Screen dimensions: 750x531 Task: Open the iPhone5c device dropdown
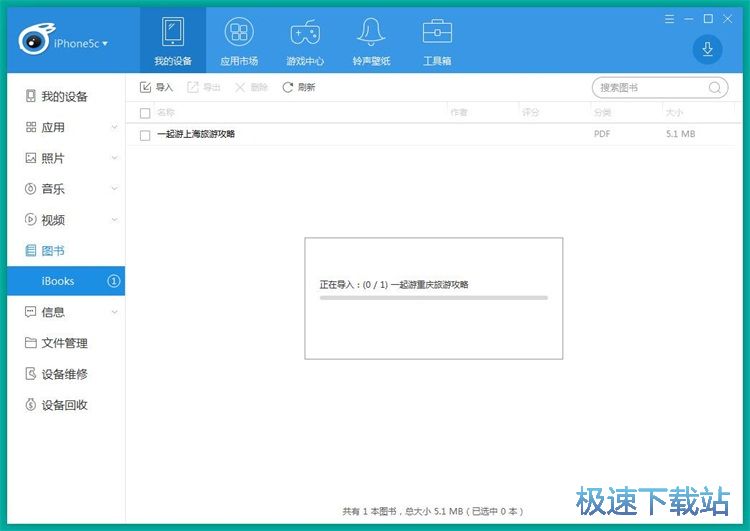coord(81,44)
